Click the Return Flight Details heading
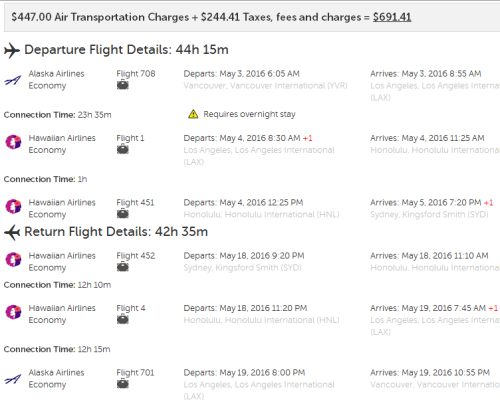 pos(116,232)
